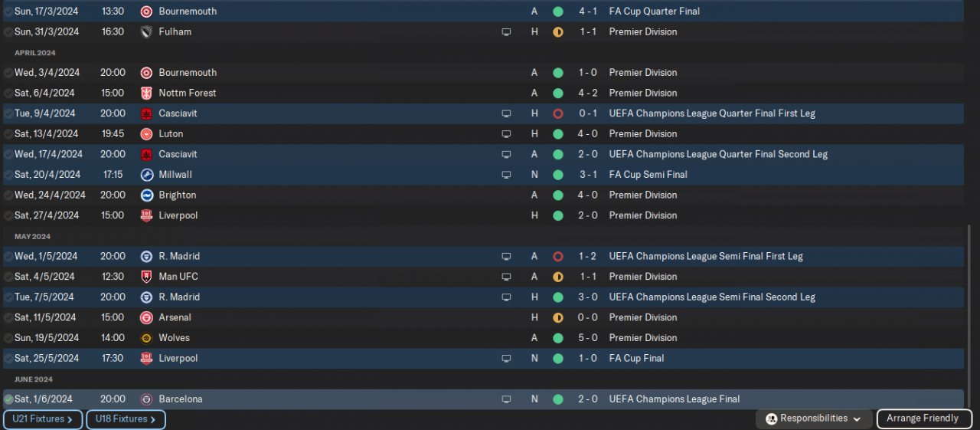
Task: Open the 3 - 0 R. Madrid second leg result
Action: coord(588,297)
